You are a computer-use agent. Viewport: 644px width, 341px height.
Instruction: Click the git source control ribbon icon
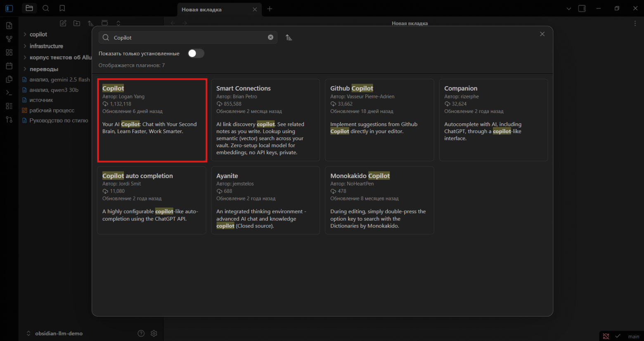(9, 120)
